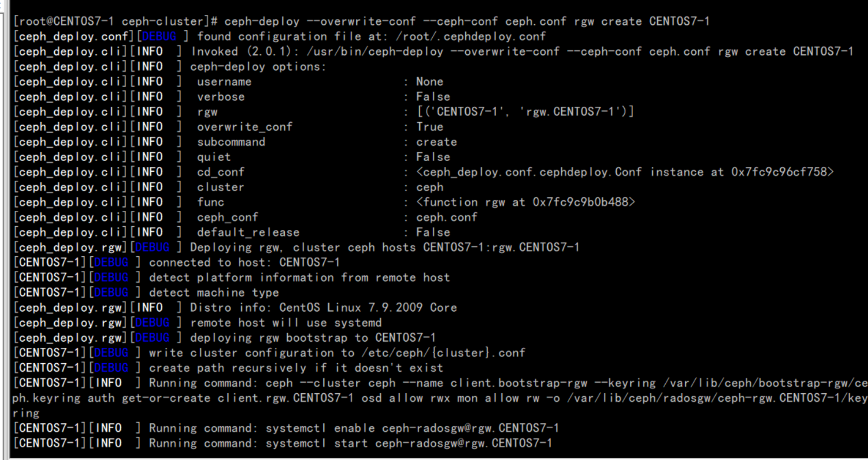Click the ceph_conf value ceph.conf

447,217
